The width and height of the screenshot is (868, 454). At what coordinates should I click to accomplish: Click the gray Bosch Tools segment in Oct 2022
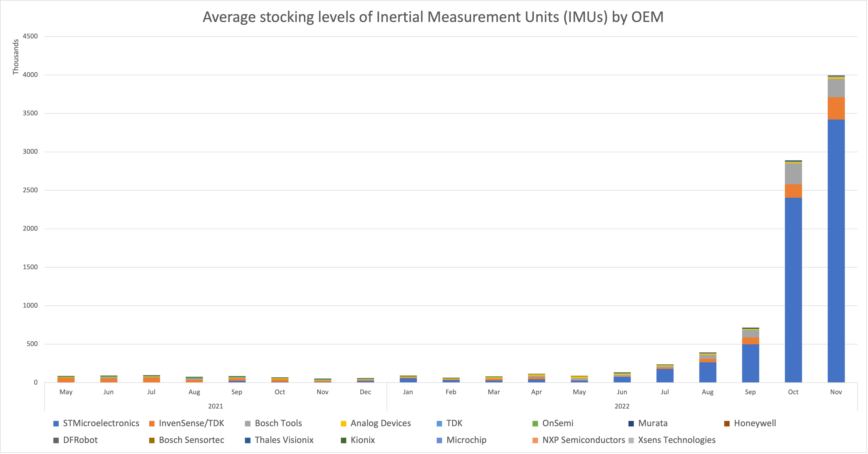coord(793,174)
